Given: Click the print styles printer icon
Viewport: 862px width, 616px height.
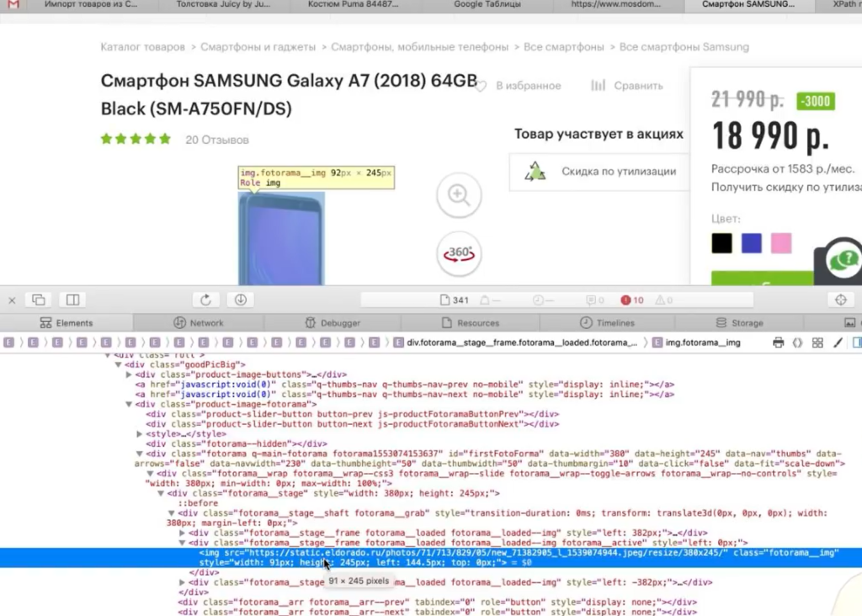Looking at the screenshot, I should pos(778,343).
